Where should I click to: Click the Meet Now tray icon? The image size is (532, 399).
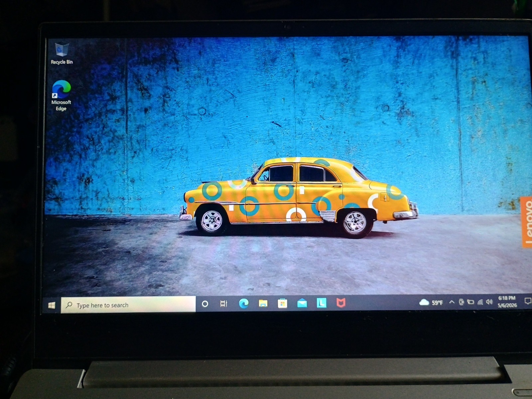(x=461, y=302)
